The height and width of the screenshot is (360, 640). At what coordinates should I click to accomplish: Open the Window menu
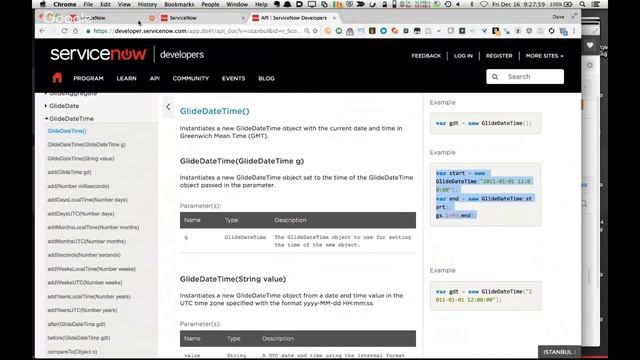point(237,4)
